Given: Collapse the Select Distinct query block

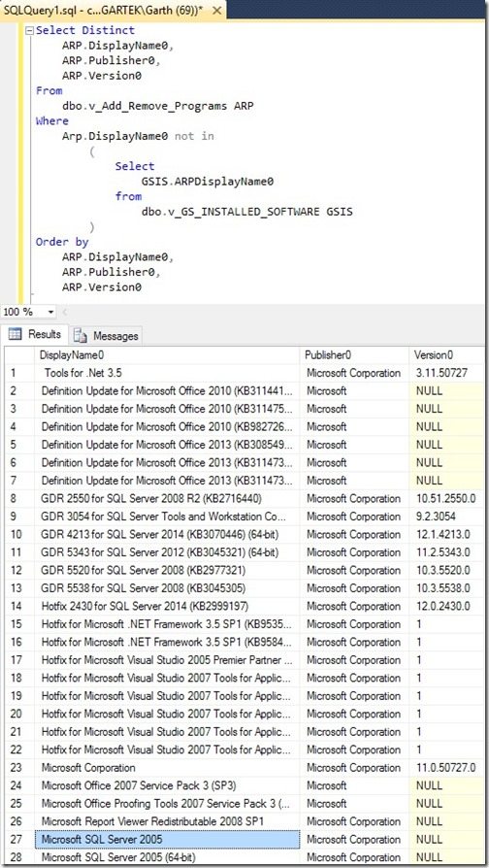Looking at the screenshot, I should tap(29, 30).
